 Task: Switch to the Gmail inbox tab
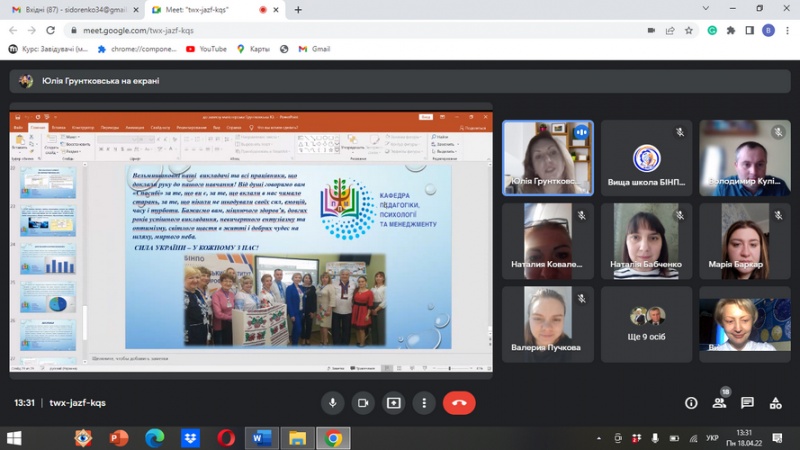click(x=70, y=9)
